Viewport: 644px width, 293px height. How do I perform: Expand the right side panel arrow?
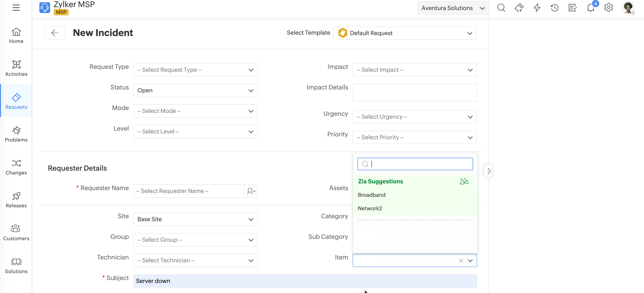pyautogui.click(x=489, y=171)
